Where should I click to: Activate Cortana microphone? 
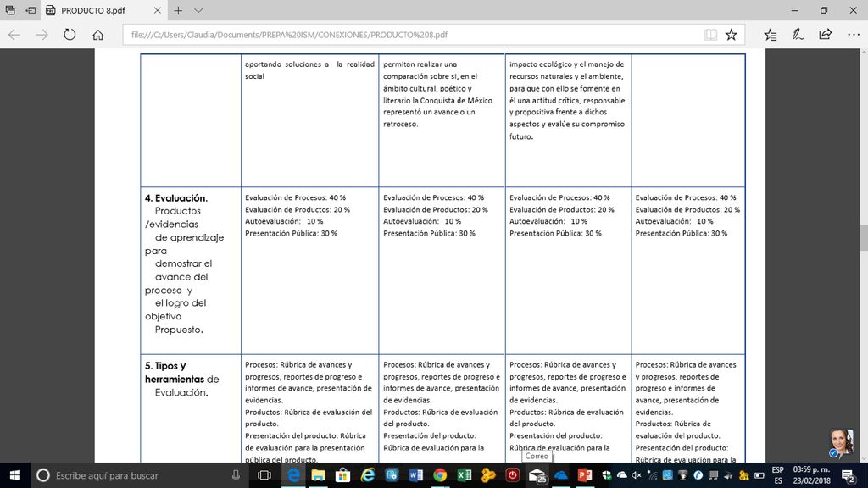click(x=236, y=475)
